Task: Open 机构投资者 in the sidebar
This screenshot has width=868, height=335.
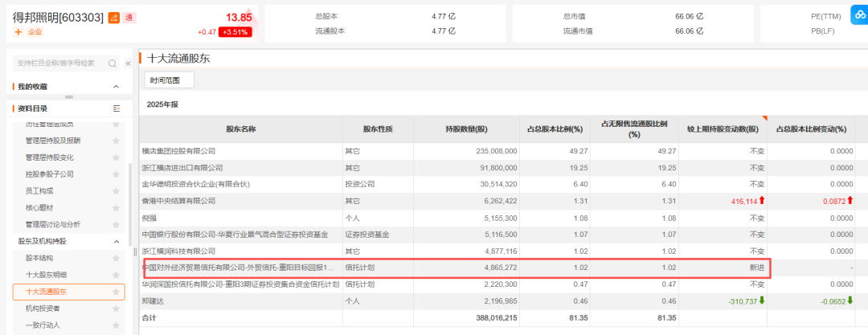Action: (43, 308)
